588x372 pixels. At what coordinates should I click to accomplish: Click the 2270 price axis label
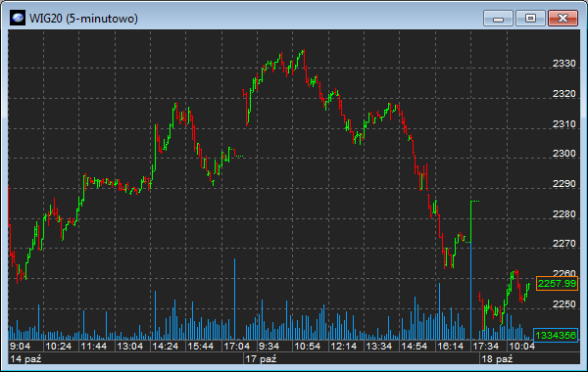pos(564,244)
